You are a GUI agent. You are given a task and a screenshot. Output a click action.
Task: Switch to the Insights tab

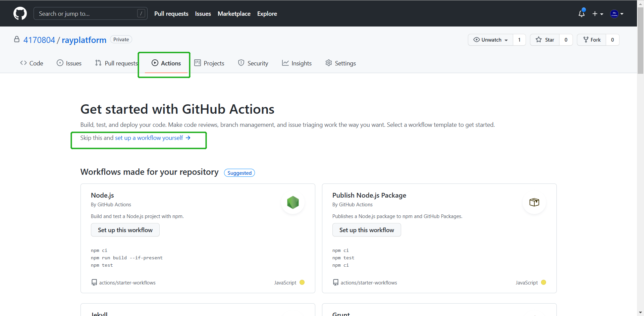tap(297, 63)
